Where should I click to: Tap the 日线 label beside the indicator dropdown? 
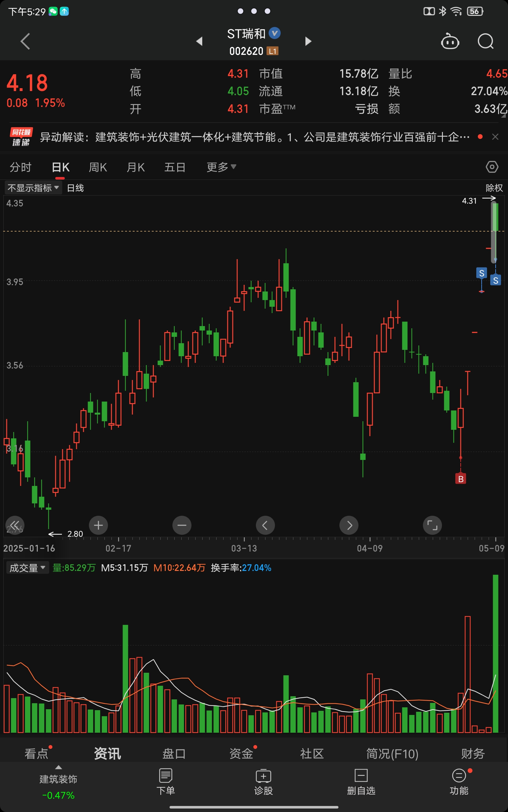tap(75, 188)
